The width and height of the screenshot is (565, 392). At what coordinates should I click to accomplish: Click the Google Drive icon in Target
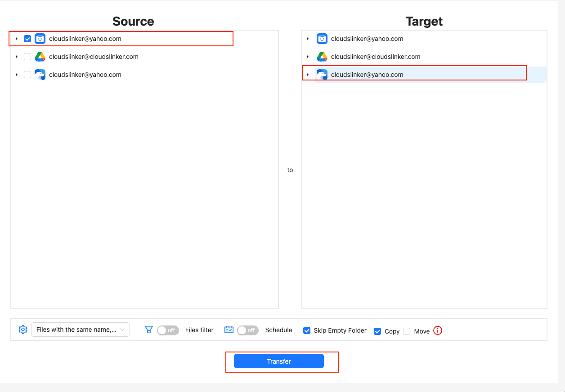[x=322, y=57]
